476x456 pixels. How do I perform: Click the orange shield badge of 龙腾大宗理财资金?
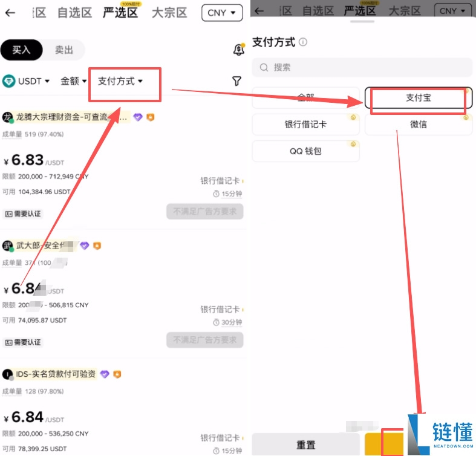click(150, 117)
